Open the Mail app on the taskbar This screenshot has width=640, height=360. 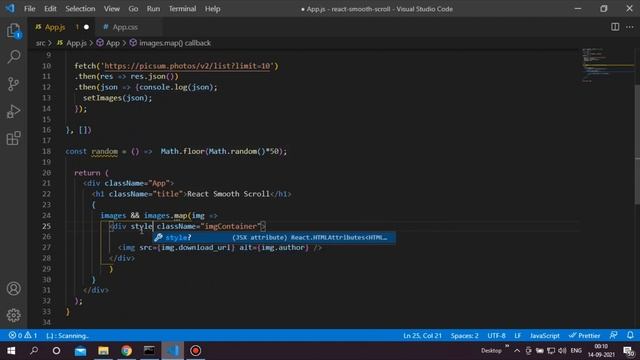click(80, 351)
